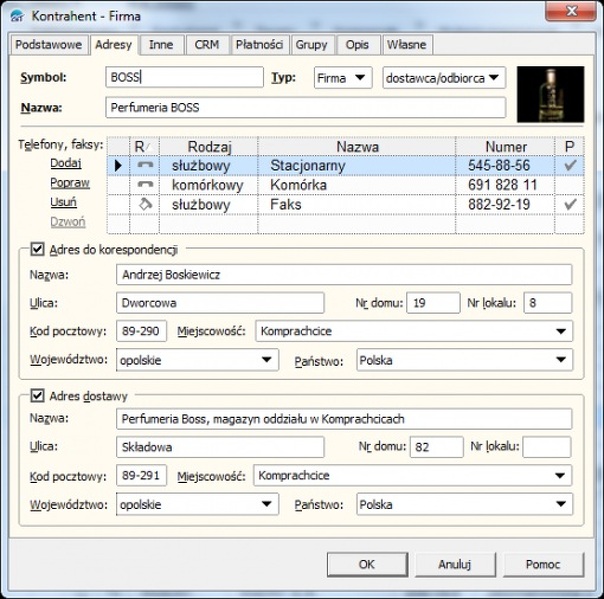The height and width of the screenshot is (599, 604).
Task: Click the Anuluj button
Action: 454,564
